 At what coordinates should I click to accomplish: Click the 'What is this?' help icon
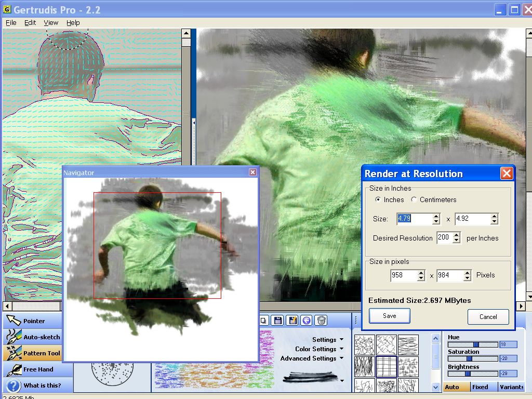[14, 385]
